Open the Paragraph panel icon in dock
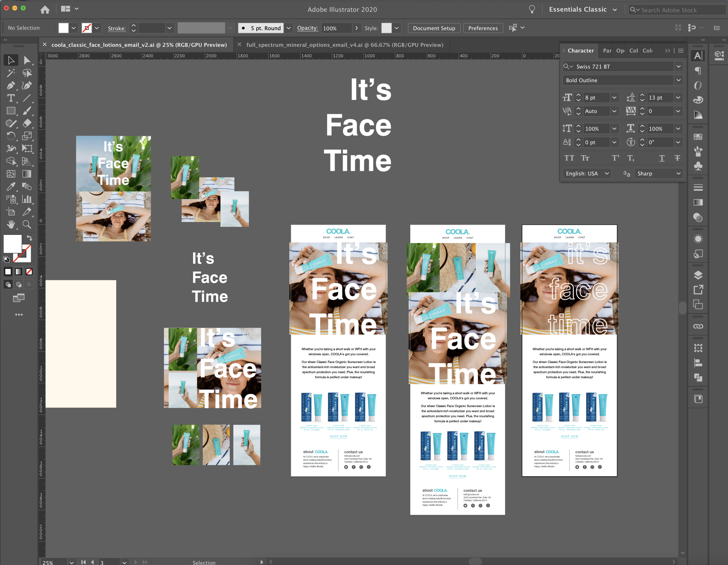This screenshot has height=565, width=728. coord(698,71)
